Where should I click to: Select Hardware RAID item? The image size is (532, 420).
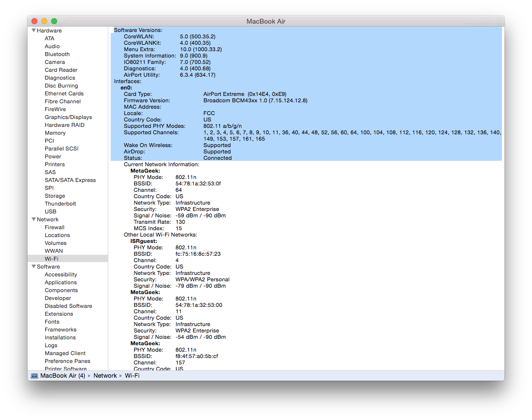[x=64, y=125]
